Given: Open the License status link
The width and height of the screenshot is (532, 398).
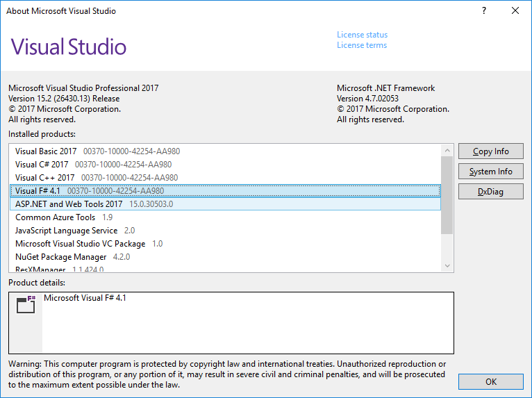Looking at the screenshot, I should (362, 35).
